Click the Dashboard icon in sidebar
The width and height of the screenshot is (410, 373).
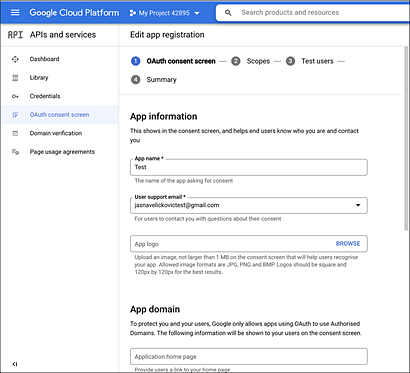(x=15, y=59)
